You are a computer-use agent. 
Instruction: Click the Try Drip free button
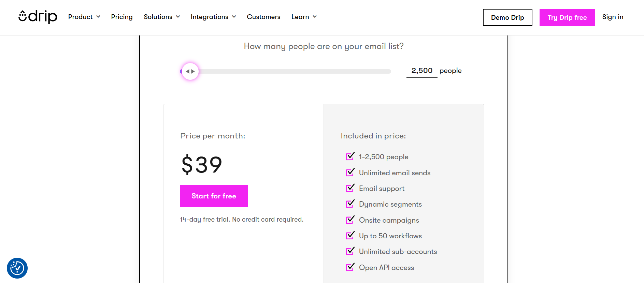click(x=567, y=17)
